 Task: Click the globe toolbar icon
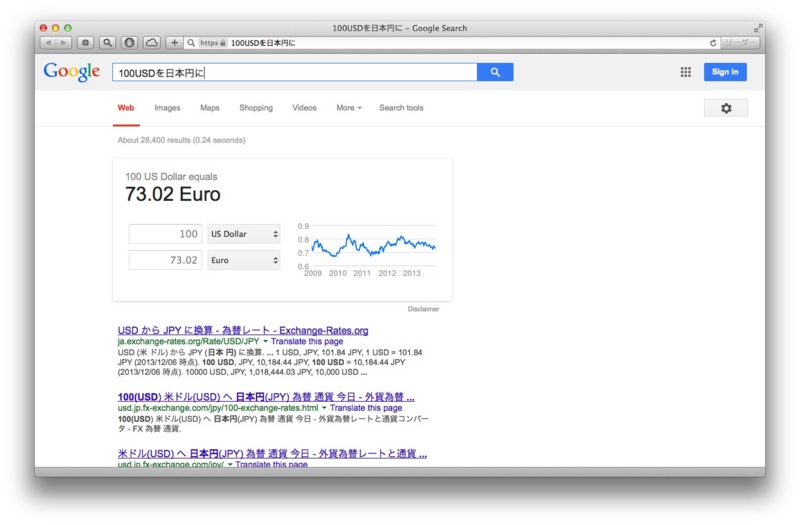(86, 43)
